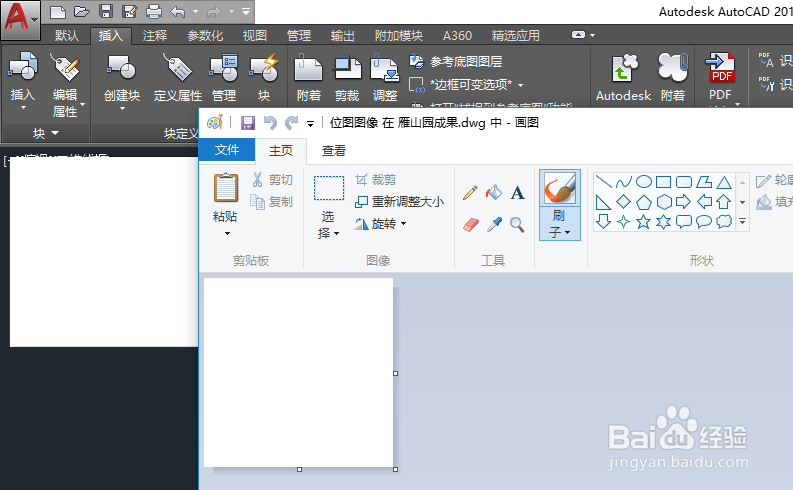Toggle the Brush tool in Paint
Viewport: 793px width, 490px height.
pos(559,188)
